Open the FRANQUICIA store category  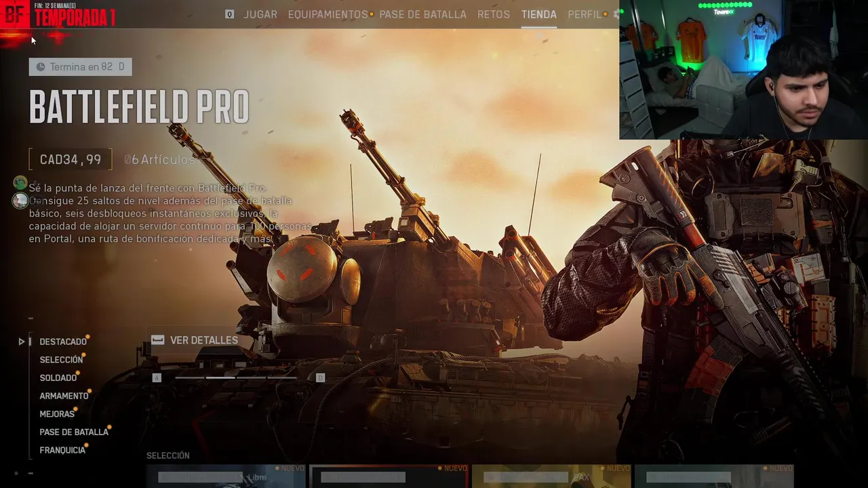click(62, 450)
